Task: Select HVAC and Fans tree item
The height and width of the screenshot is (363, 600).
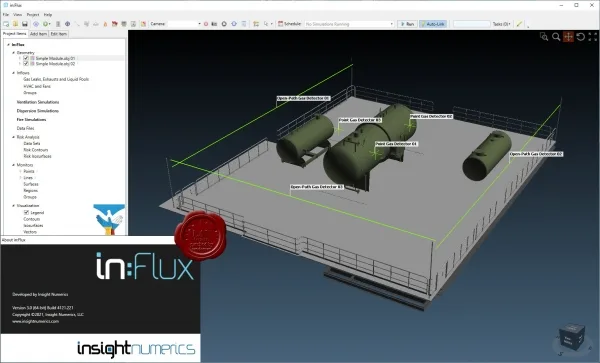Action: pos(37,86)
